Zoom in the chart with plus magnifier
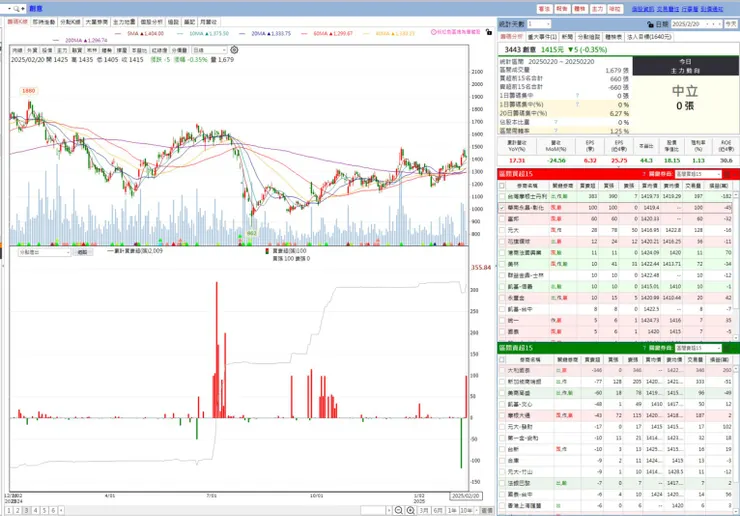The height and width of the screenshot is (516, 740). [411, 510]
